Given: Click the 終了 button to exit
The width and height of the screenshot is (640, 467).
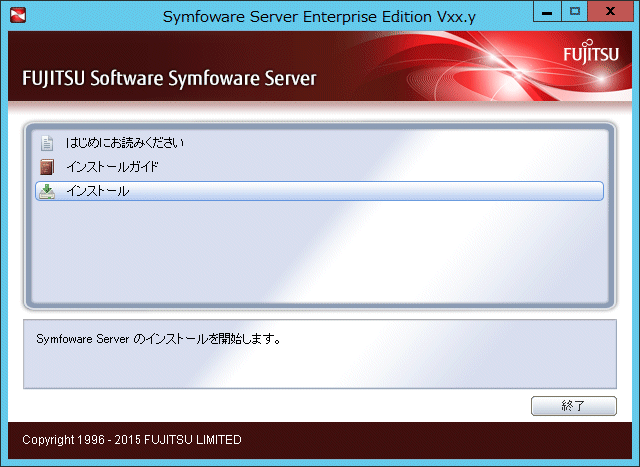Looking at the screenshot, I should click(x=573, y=406).
